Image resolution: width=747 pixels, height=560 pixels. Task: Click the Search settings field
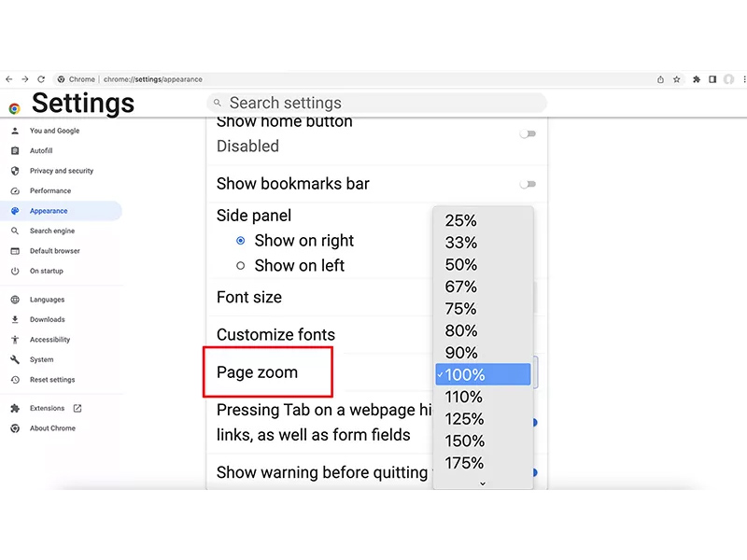coord(378,103)
